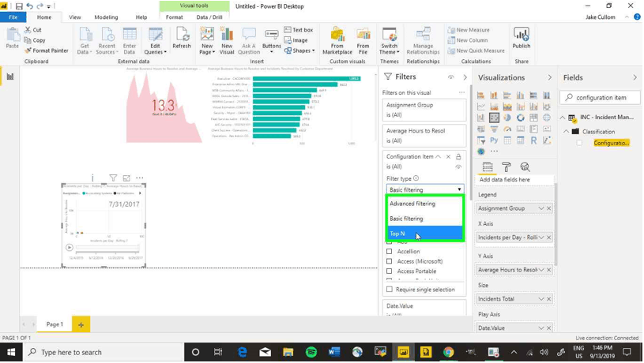Click the Undo arrow icon
The width and height of the screenshot is (644, 363).
pos(29,6)
